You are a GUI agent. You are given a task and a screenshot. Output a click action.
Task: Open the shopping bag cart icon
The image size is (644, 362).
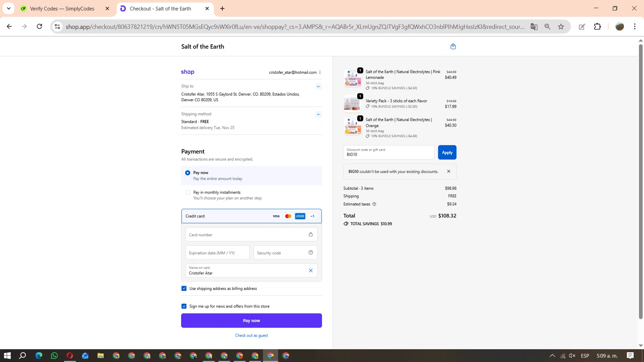pyautogui.click(x=453, y=46)
